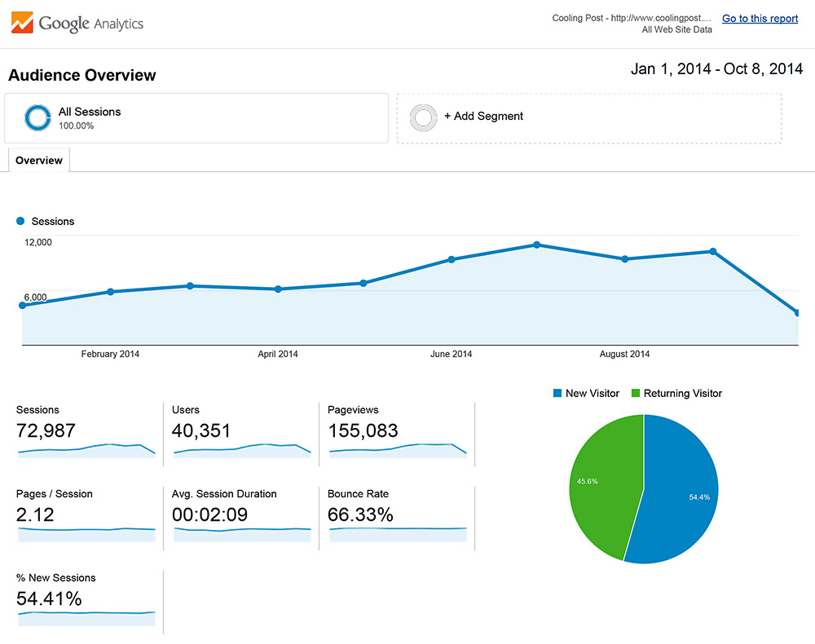Click the highest peak data point on chart
The image size is (815, 644).
point(536,245)
